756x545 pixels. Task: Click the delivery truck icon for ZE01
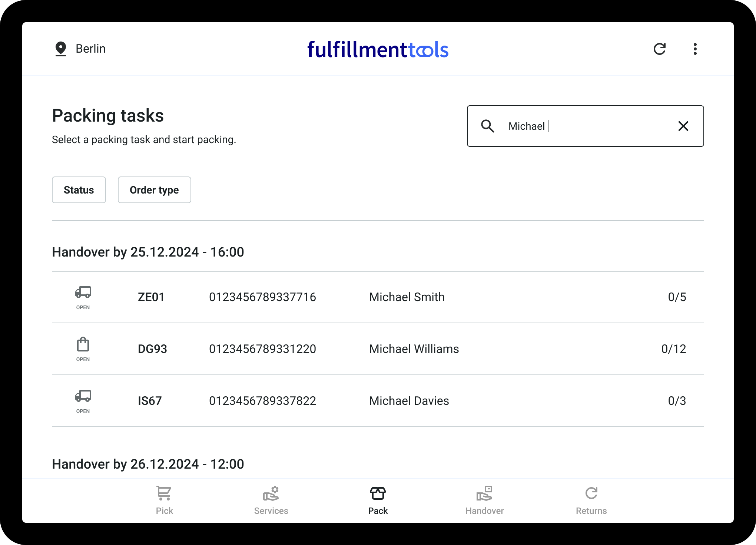pyautogui.click(x=83, y=293)
